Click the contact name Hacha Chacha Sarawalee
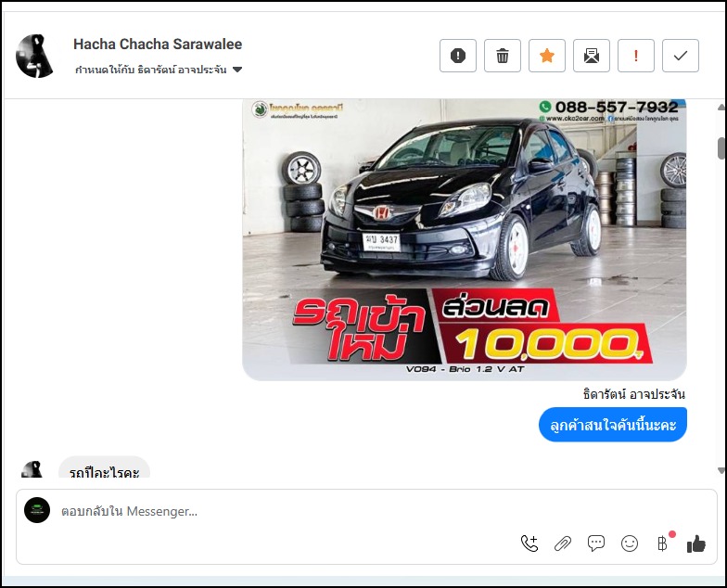The height and width of the screenshot is (588, 727). 158,44
